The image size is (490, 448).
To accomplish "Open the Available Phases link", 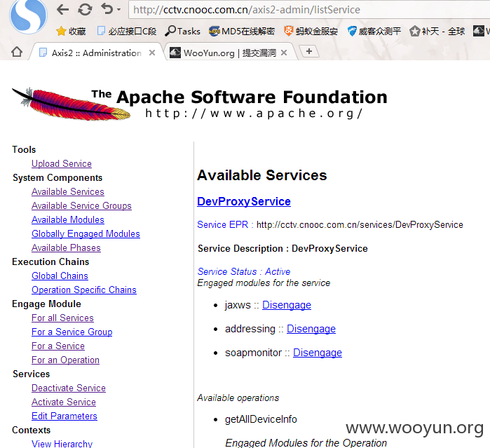I will click(x=66, y=248).
